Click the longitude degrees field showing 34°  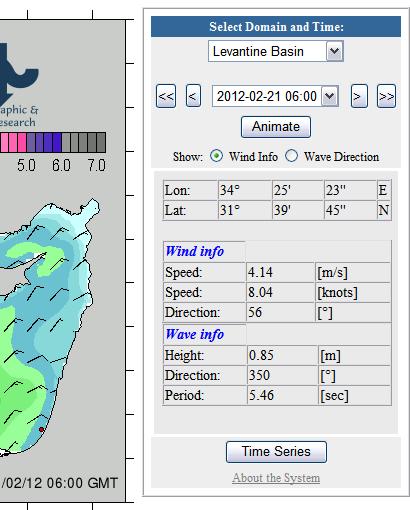[245, 190]
